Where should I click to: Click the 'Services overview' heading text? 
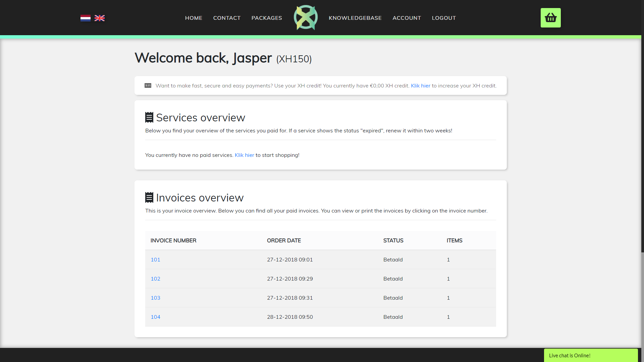tap(201, 118)
